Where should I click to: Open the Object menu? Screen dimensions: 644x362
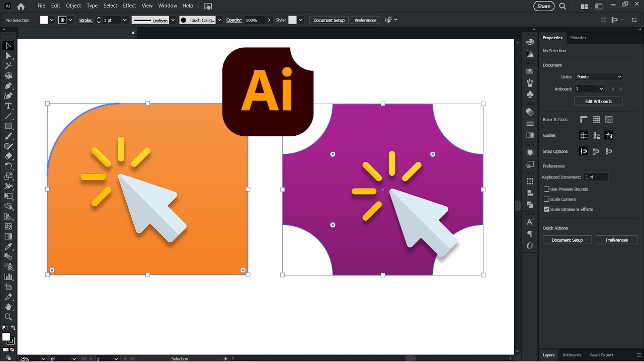tap(73, 6)
